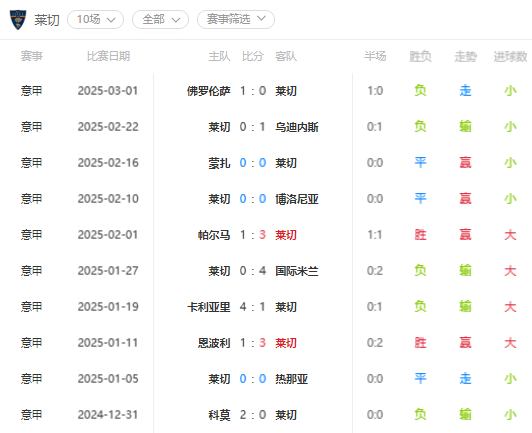Open the 恩波利 team link
532x433 pixels.
tap(214, 343)
